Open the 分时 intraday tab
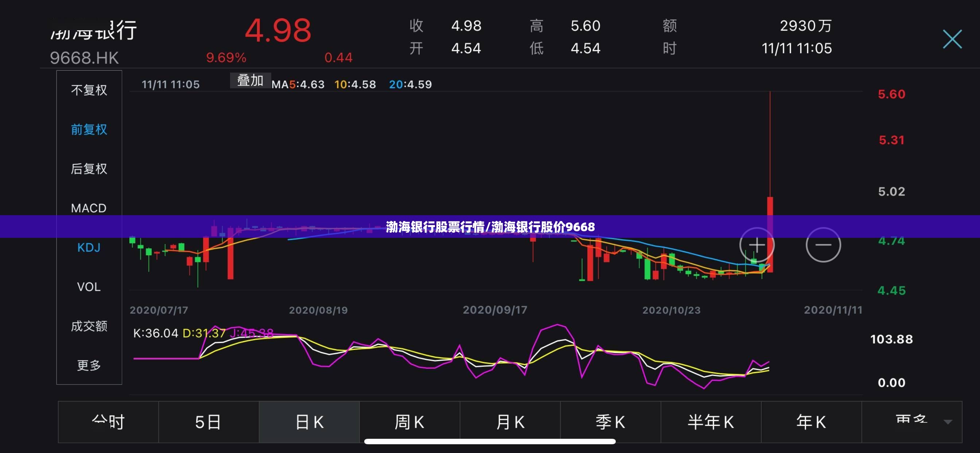This screenshot has height=453, width=980. pos(108,422)
